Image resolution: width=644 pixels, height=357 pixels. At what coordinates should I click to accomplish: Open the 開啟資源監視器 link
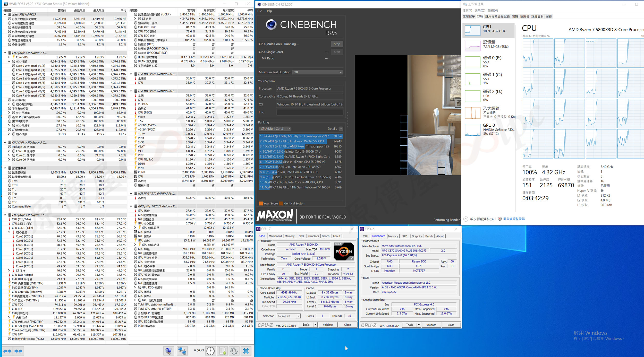click(514, 219)
